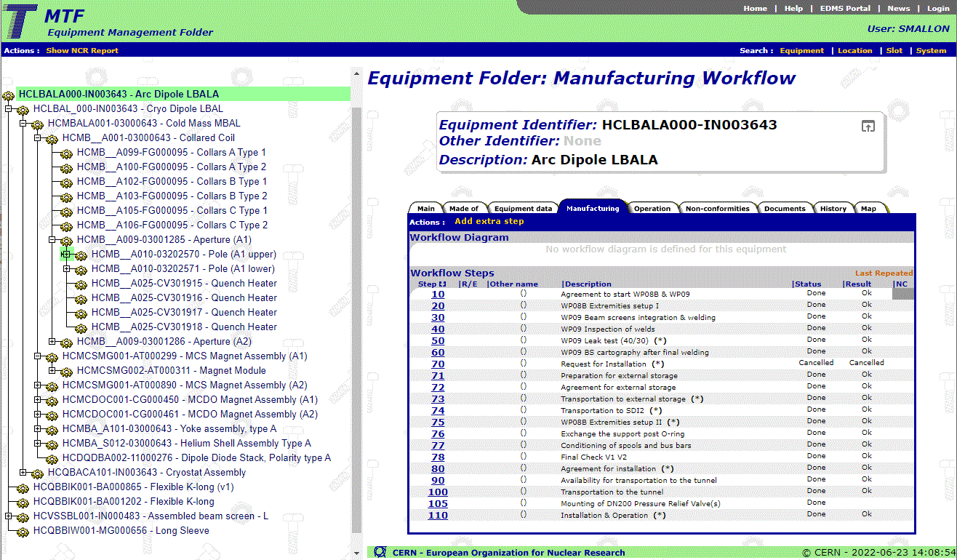Click the gear icon for Quench Heater CV301915
Image resolution: width=957 pixels, height=560 pixels.
(x=81, y=284)
